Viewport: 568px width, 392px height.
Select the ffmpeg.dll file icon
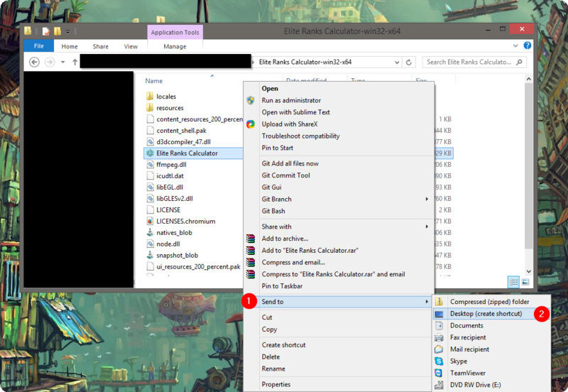[150, 165]
